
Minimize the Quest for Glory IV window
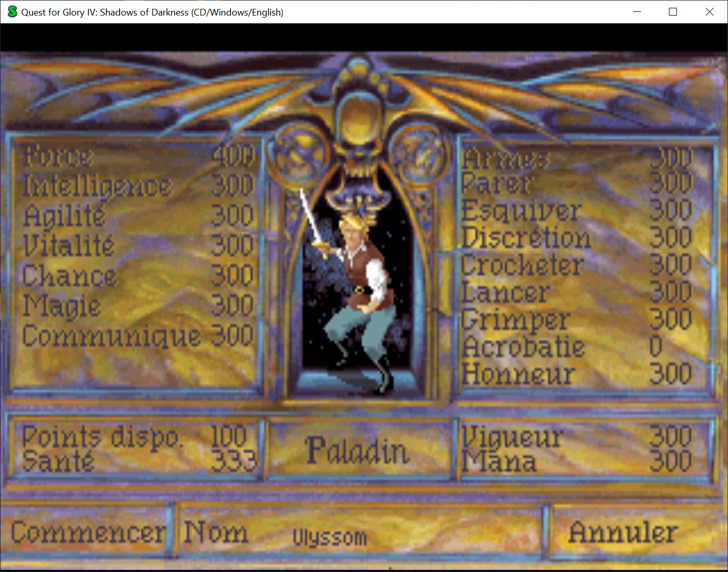coord(637,12)
